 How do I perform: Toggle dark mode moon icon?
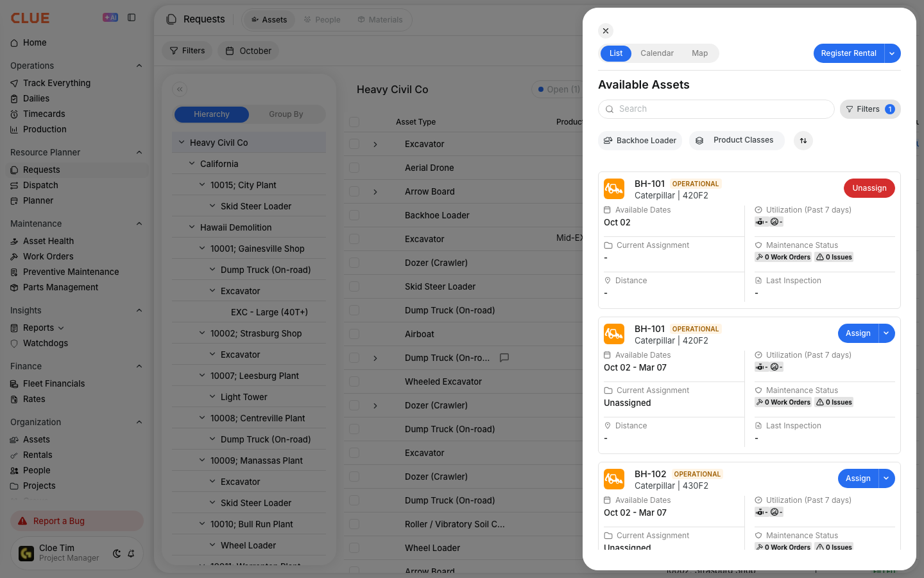pyautogui.click(x=117, y=553)
